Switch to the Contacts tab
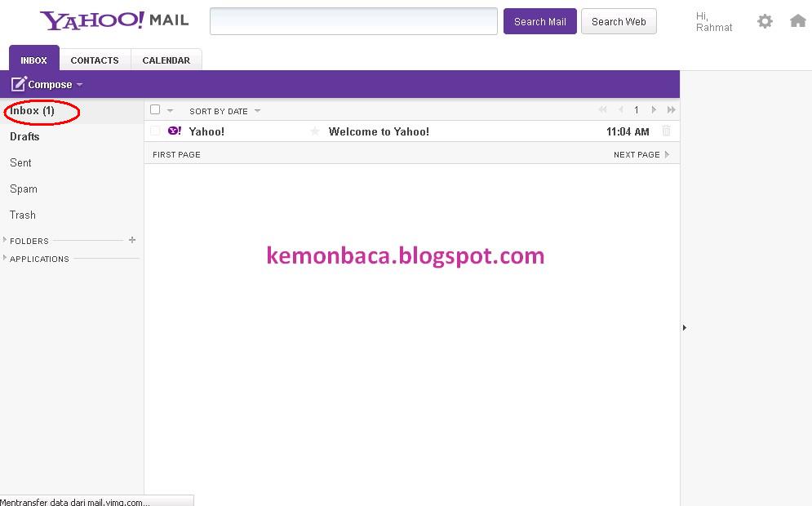 95,60
